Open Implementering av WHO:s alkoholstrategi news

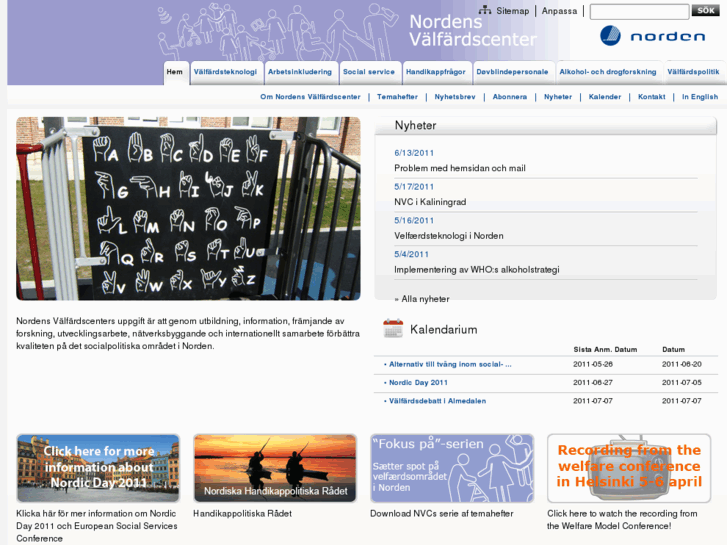pyautogui.click(x=477, y=270)
